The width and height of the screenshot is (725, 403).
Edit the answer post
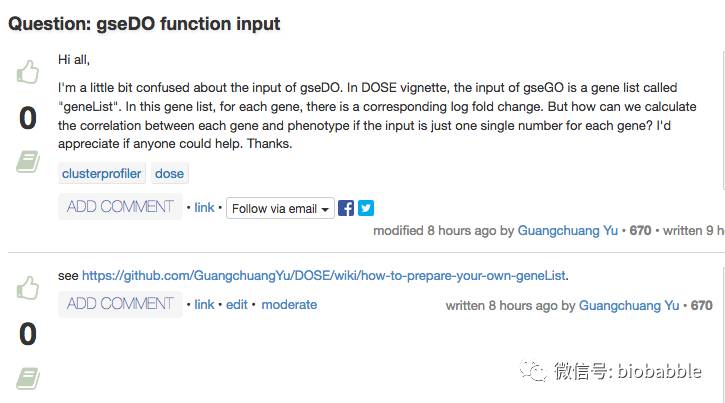click(237, 305)
